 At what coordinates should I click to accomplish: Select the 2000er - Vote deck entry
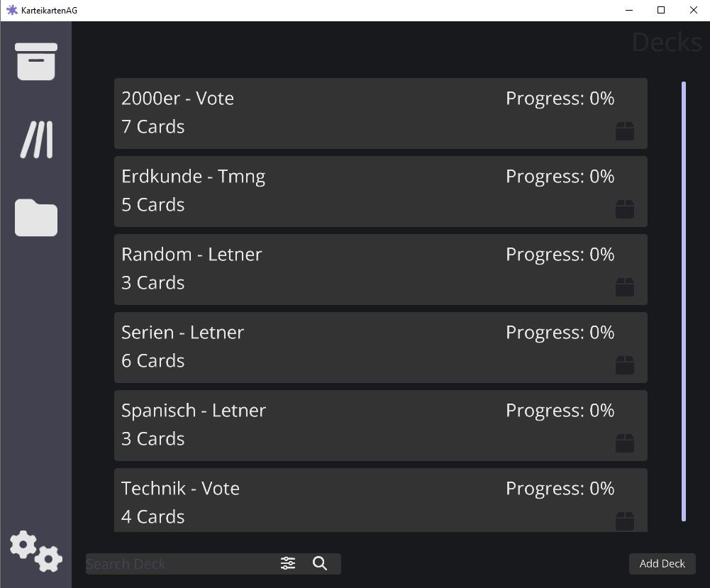pos(381,113)
